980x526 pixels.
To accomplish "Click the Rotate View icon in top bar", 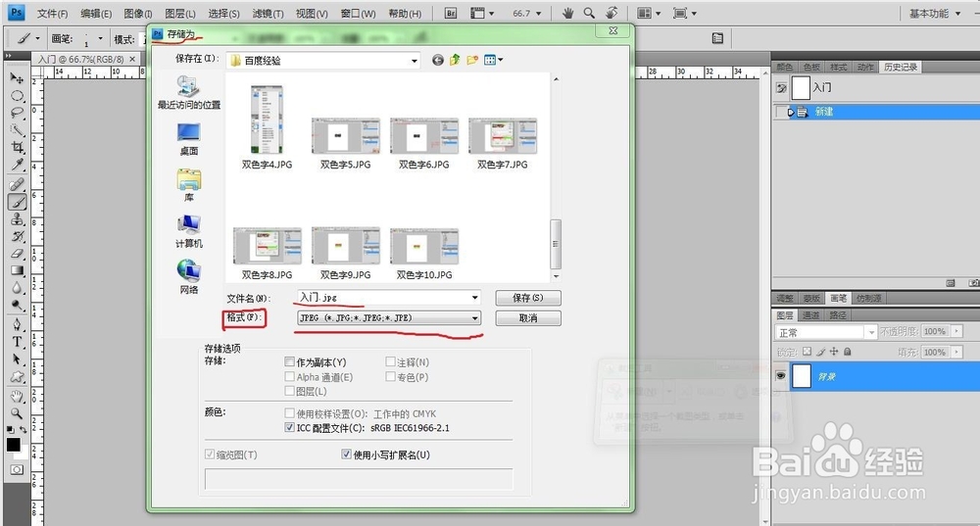I will click(x=612, y=13).
